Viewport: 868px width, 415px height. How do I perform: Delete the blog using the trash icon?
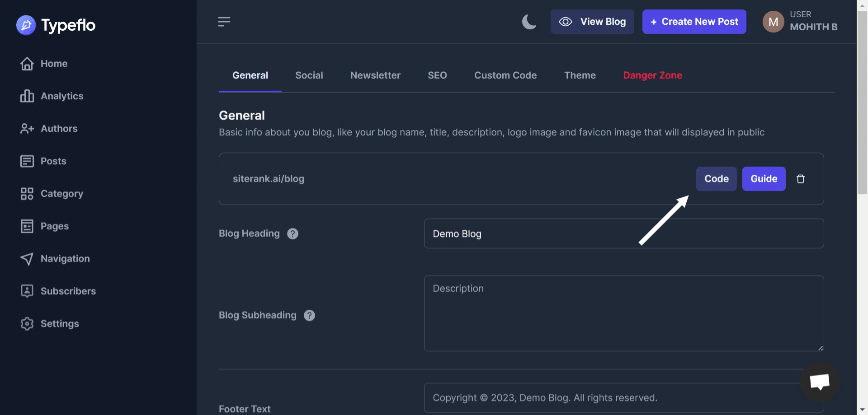[801, 179]
